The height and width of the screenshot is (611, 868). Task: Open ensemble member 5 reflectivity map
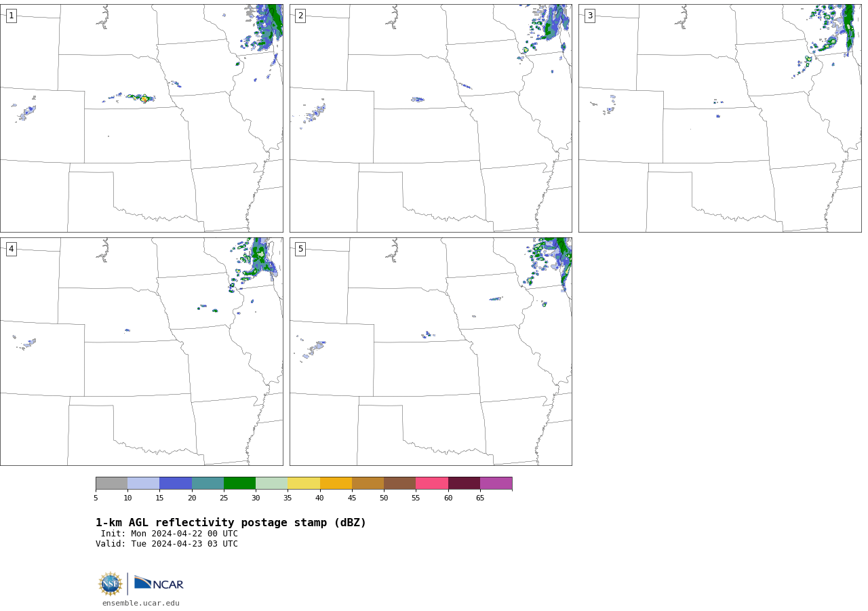coord(431,351)
